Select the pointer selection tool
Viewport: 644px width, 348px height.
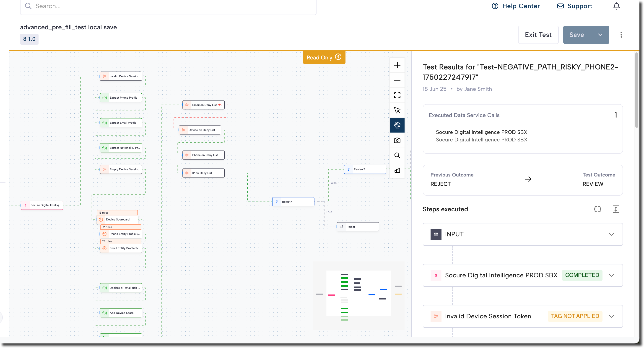[x=397, y=110]
